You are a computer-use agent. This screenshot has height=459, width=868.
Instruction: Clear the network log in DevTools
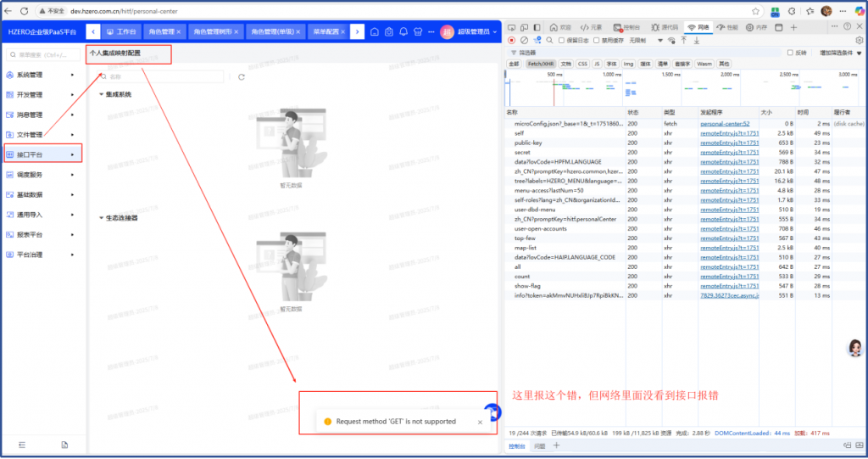point(524,40)
